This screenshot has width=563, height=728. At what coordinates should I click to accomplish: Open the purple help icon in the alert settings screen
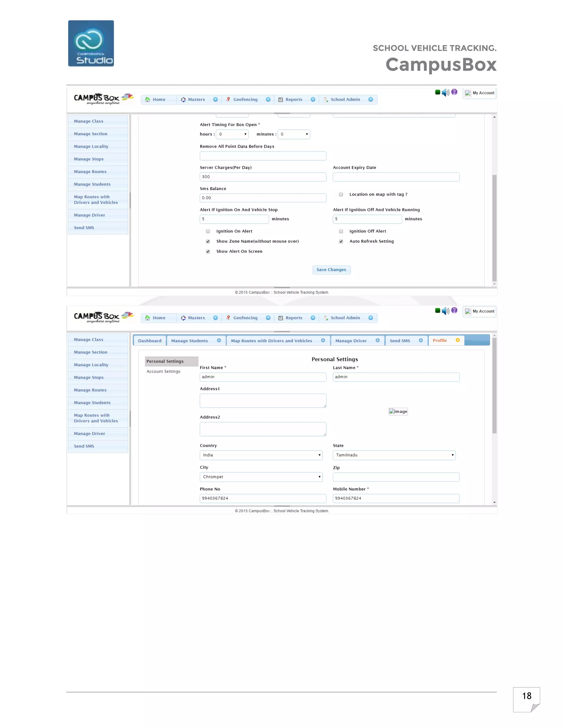coord(454,92)
